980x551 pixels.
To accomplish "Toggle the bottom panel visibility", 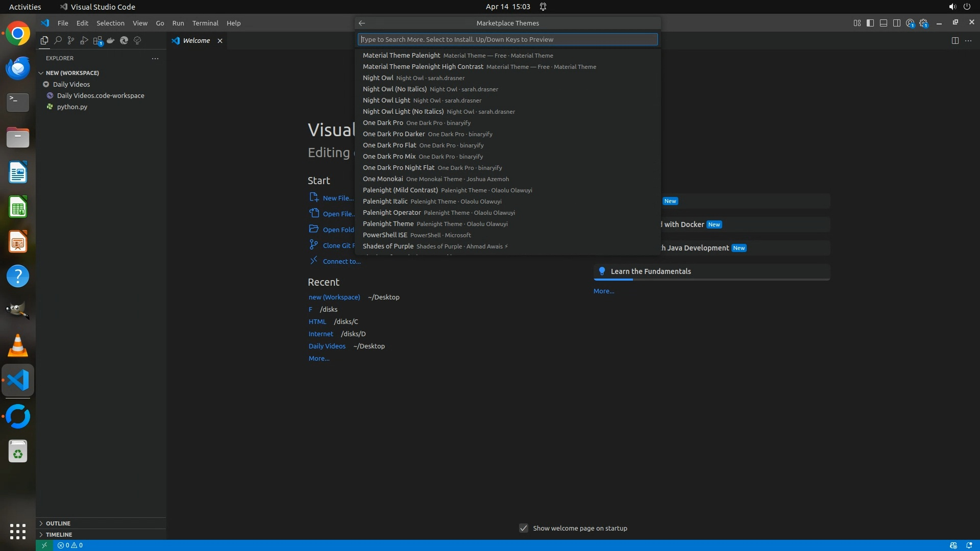I will (884, 23).
